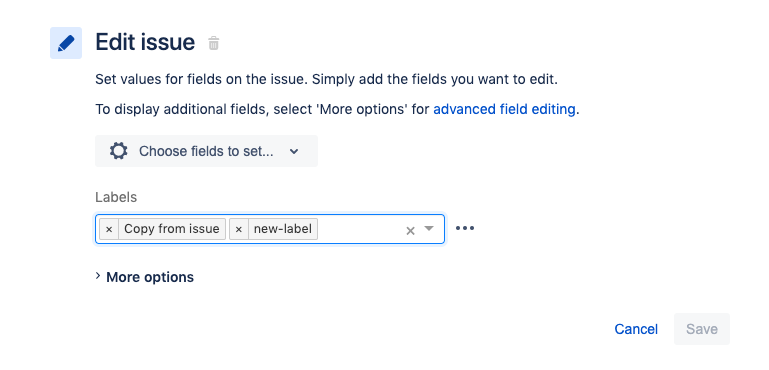Screen dimensions: 769x370
Task: Click the Edit issue heading
Action: pyautogui.click(x=145, y=42)
